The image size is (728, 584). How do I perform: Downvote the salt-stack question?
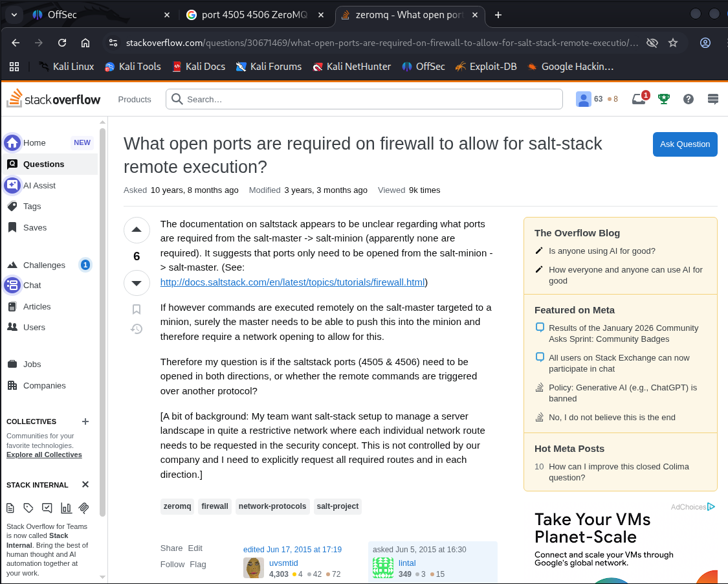[137, 283]
